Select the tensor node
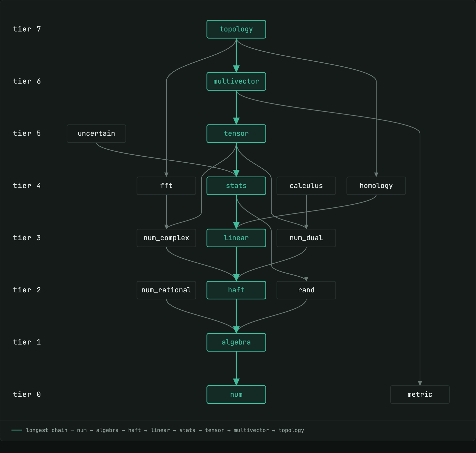The height and width of the screenshot is (453, 476). click(x=236, y=134)
